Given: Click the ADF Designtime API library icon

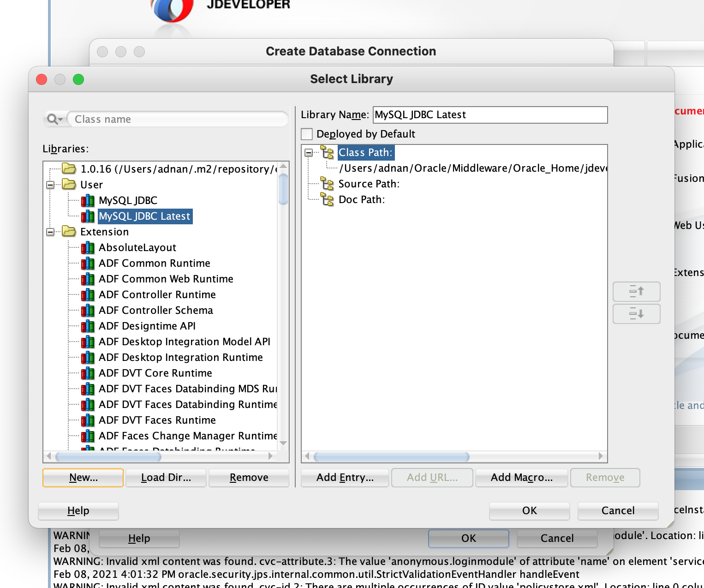Looking at the screenshot, I should click(x=88, y=326).
